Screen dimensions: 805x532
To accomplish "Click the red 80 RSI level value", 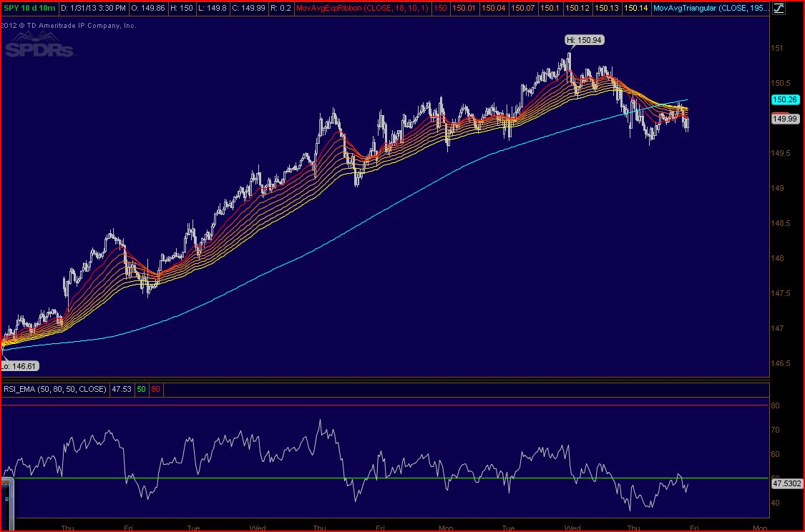I will (x=155, y=389).
